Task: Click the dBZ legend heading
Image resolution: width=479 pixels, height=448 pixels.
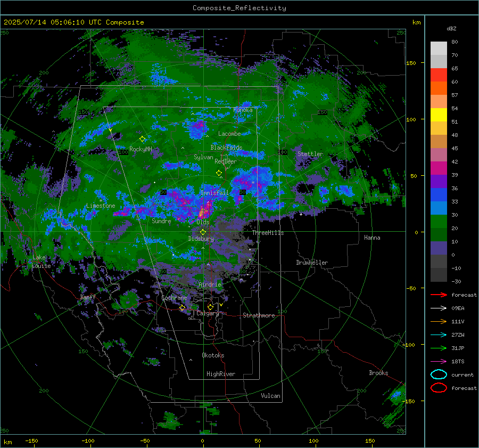Action: [451, 29]
